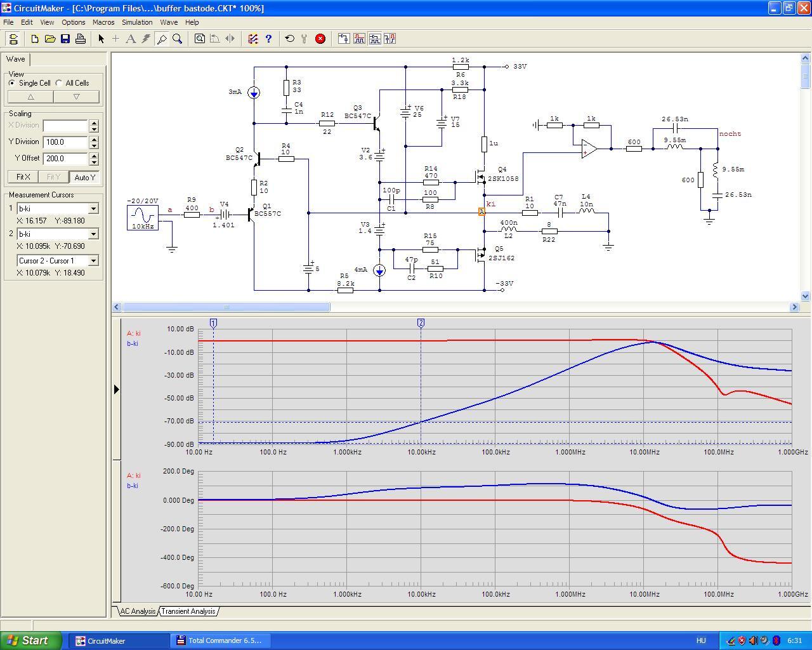Click the Y Division input field
Screen dimensions: 812x650
click(x=65, y=142)
